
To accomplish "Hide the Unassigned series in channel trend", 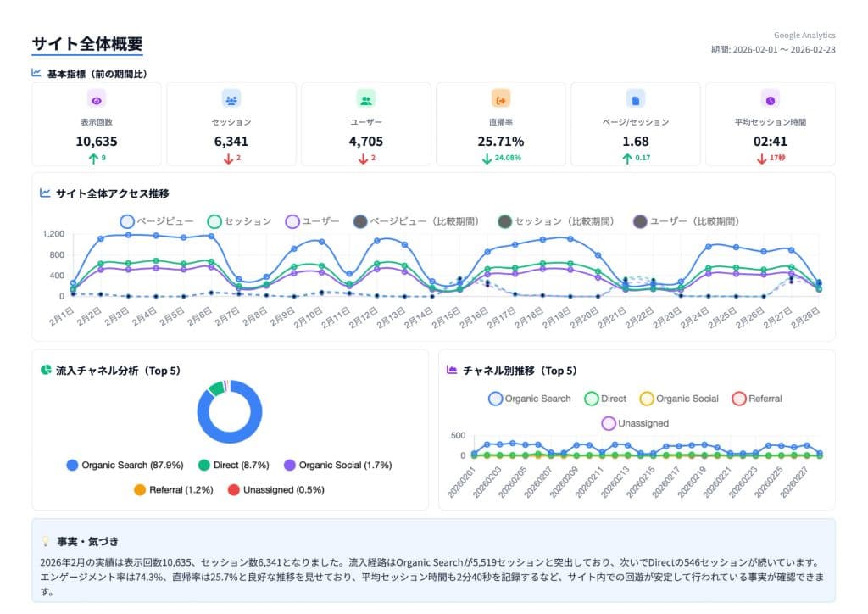I will click(x=634, y=423).
